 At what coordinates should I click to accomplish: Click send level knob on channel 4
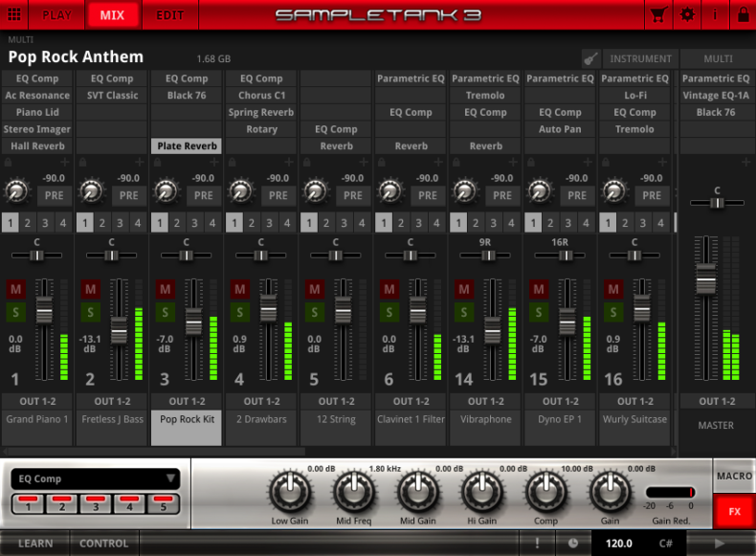(241, 190)
